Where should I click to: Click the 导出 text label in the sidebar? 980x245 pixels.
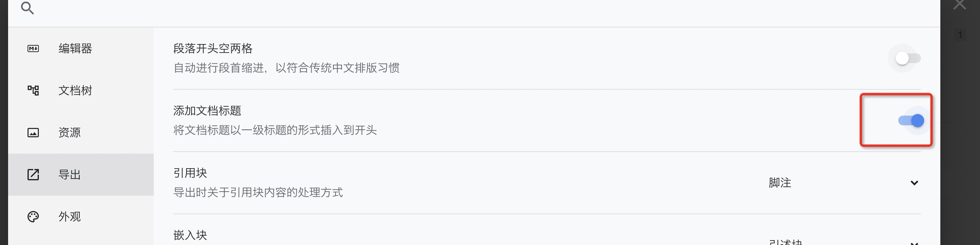click(x=70, y=175)
